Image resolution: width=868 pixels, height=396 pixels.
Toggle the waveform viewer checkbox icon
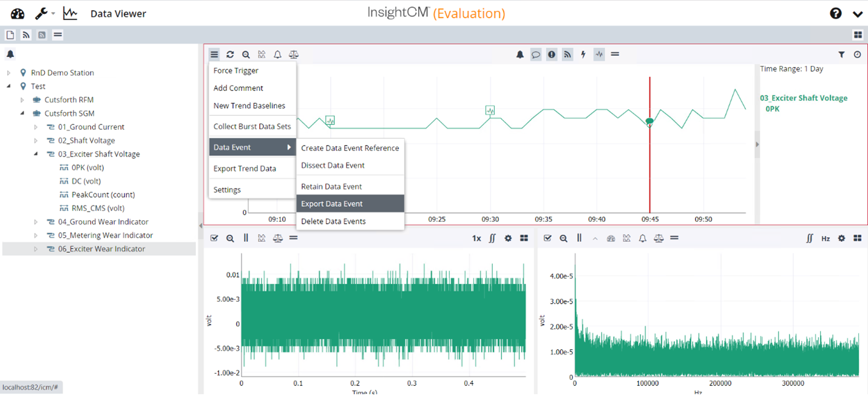click(x=214, y=239)
